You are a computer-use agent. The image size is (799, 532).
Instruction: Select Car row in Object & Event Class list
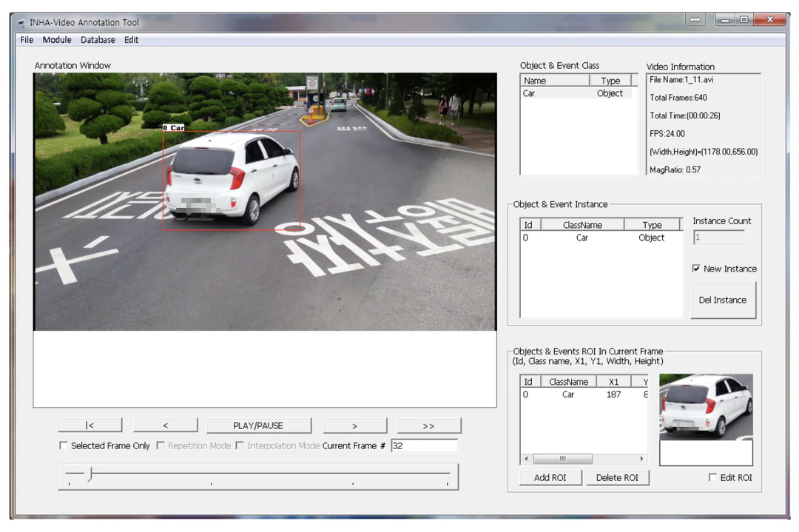pos(576,93)
